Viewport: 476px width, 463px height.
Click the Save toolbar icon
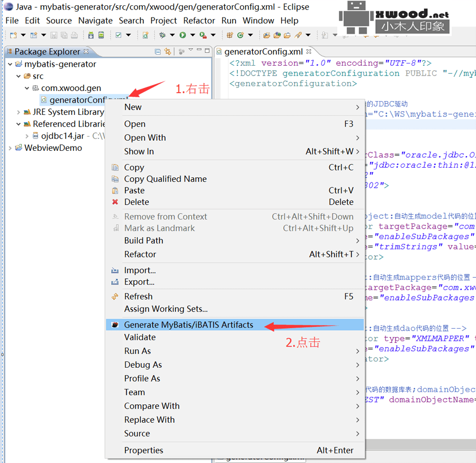(x=53, y=35)
